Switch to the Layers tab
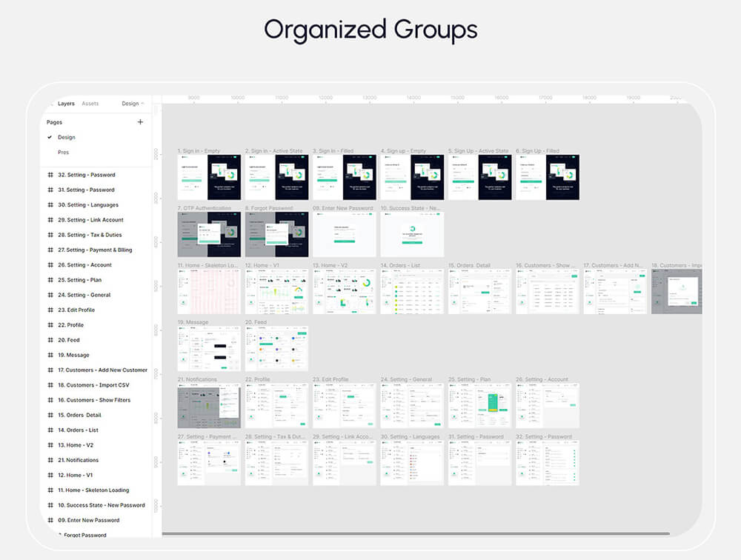 tap(66, 104)
